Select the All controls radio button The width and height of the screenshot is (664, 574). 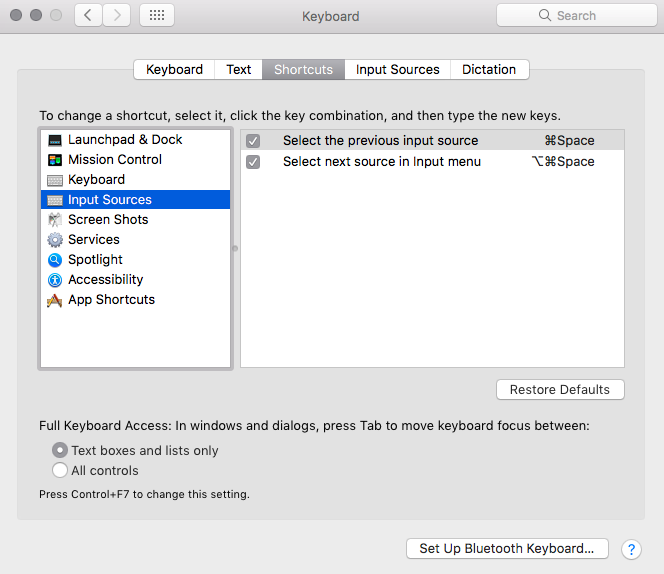[x=60, y=470]
